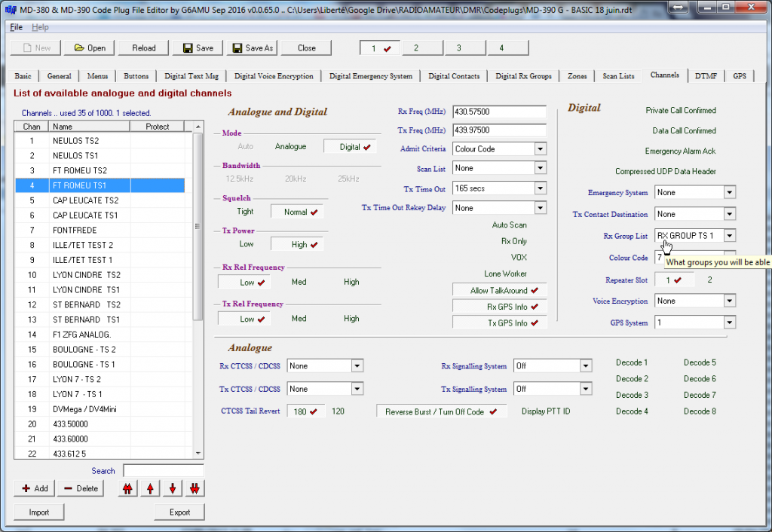Move channel down one position arrow
The width and height of the screenshot is (772, 532).
coord(173,489)
